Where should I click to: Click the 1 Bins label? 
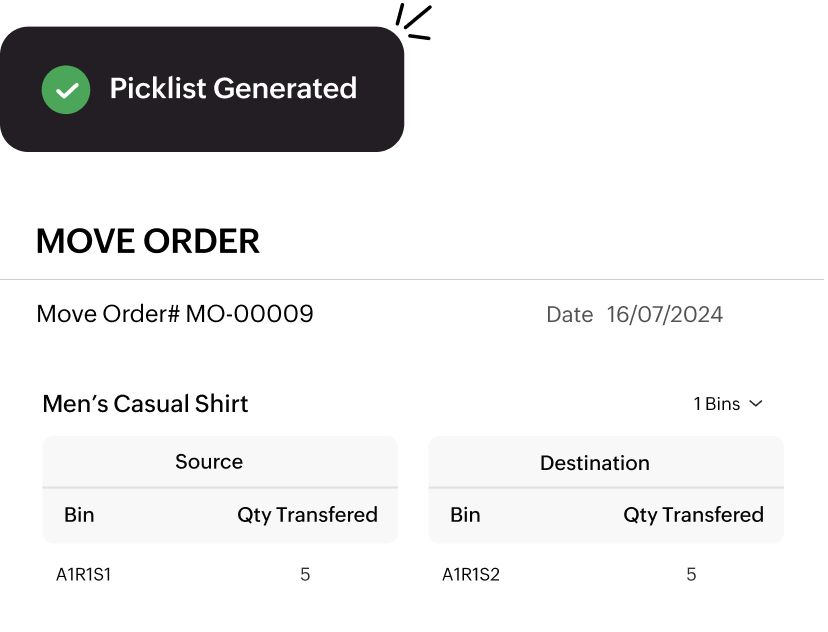point(717,404)
